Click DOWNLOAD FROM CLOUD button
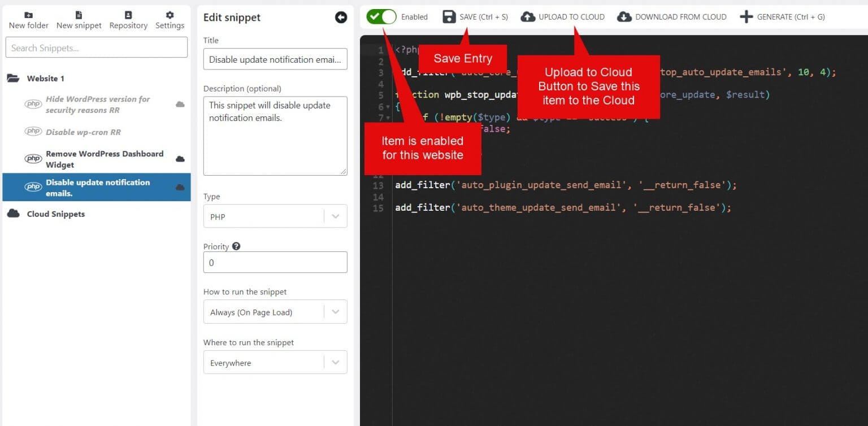This screenshot has width=868, height=426. 672,17
